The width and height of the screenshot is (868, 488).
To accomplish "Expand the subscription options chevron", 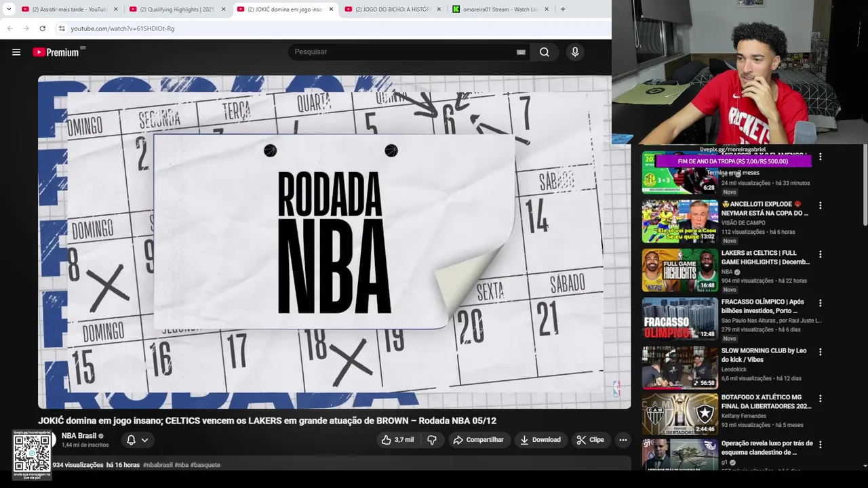I will pos(144,440).
